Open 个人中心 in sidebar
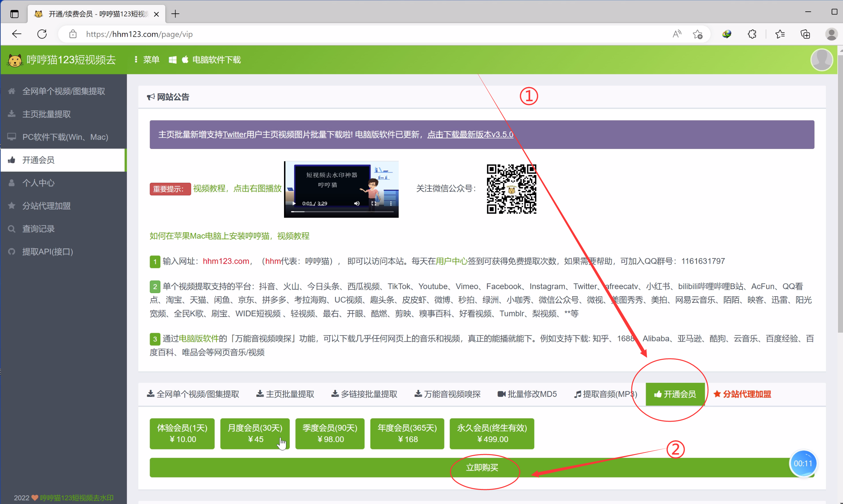The image size is (843, 504). pos(39,183)
